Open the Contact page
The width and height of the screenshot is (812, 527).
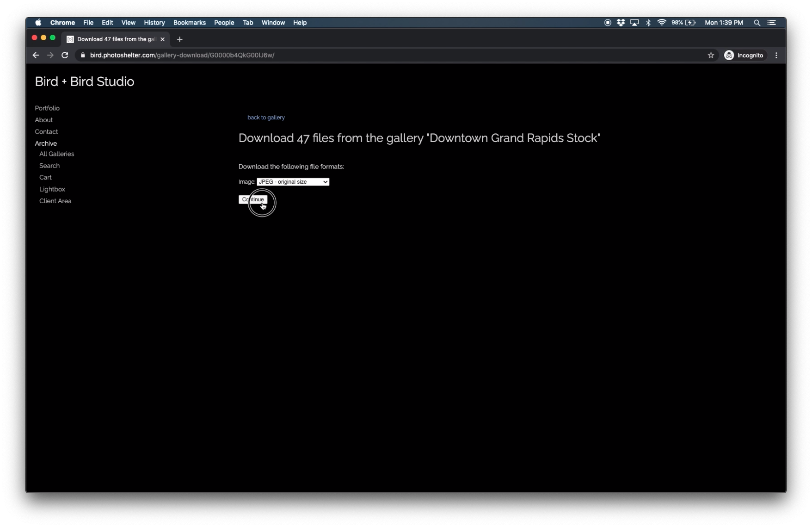(x=46, y=132)
